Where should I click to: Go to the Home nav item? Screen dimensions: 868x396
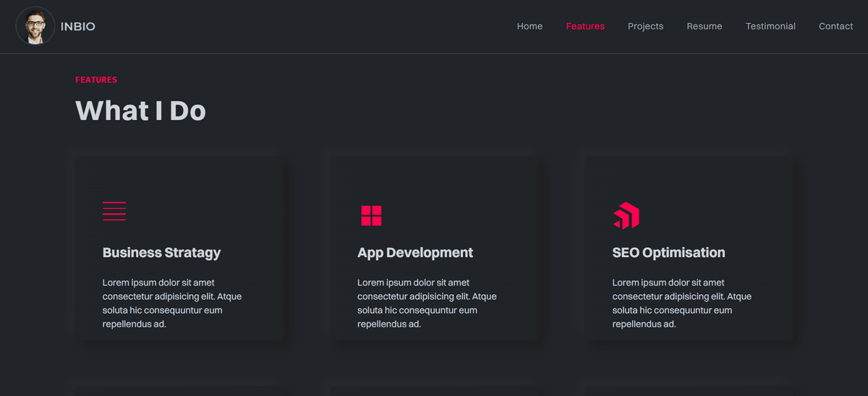tap(529, 27)
